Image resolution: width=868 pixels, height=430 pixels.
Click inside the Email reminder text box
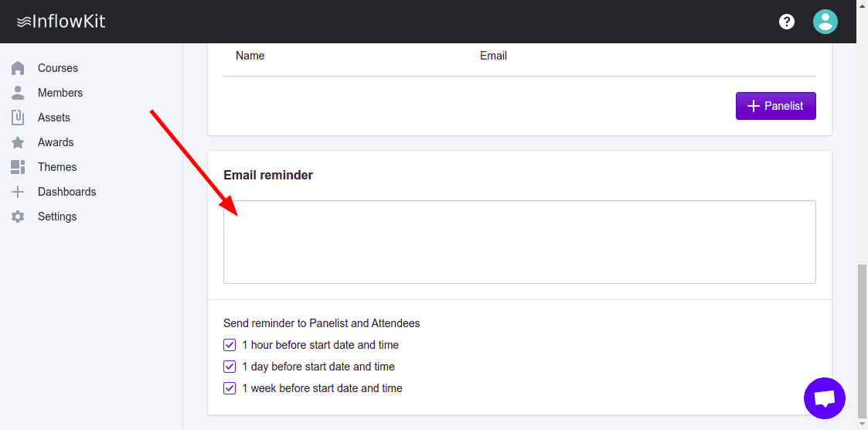pos(519,242)
